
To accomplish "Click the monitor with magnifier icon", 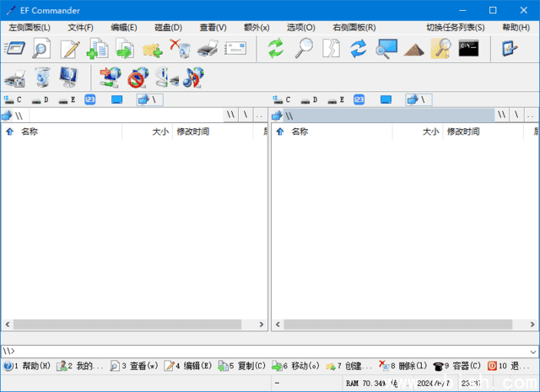I will click(x=386, y=49).
